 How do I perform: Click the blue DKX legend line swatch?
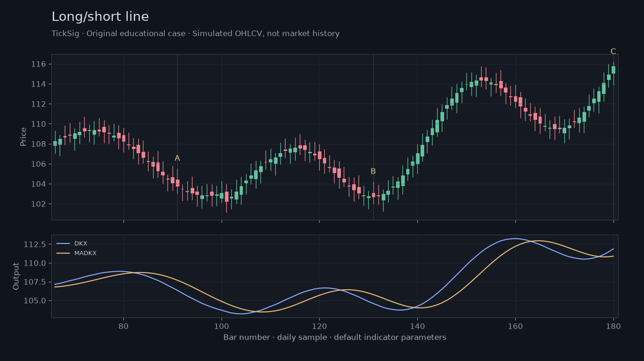point(63,243)
